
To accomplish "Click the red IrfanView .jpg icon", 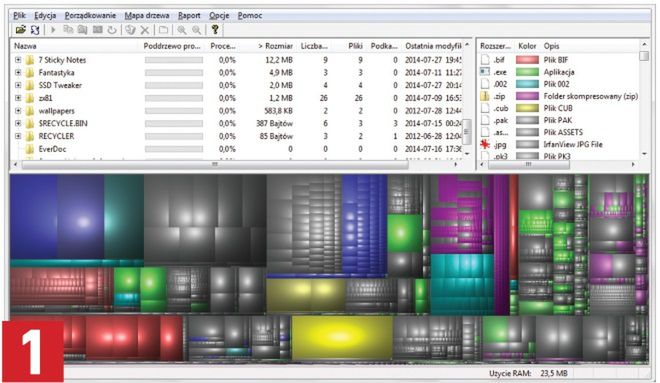I will click(x=485, y=144).
